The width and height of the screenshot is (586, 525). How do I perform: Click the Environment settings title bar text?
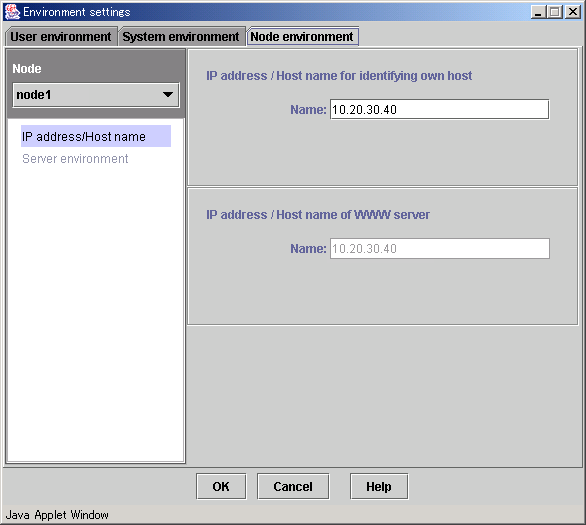[x=77, y=12]
